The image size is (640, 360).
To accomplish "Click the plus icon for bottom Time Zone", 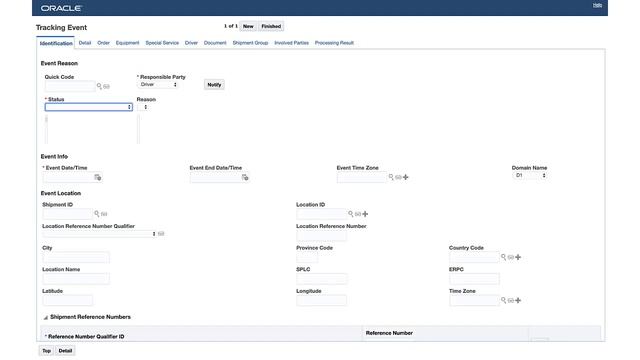I will point(518,300).
